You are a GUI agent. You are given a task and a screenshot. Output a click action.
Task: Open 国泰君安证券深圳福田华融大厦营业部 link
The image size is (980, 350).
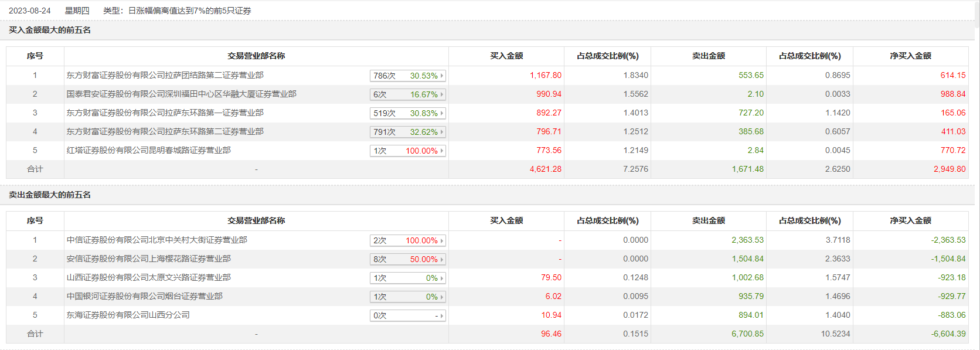pyautogui.click(x=181, y=94)
